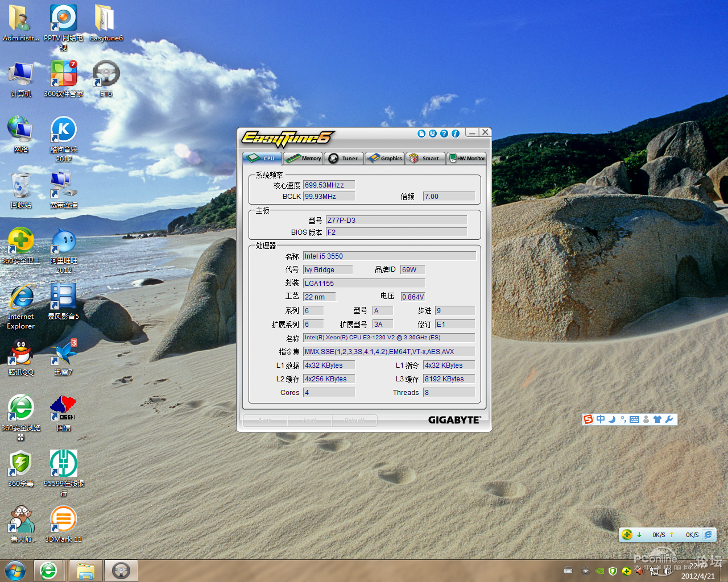Click the 0.864V voltage field
Screen dimensions: 728x582
pyautogui.click(x=413, y=297)
